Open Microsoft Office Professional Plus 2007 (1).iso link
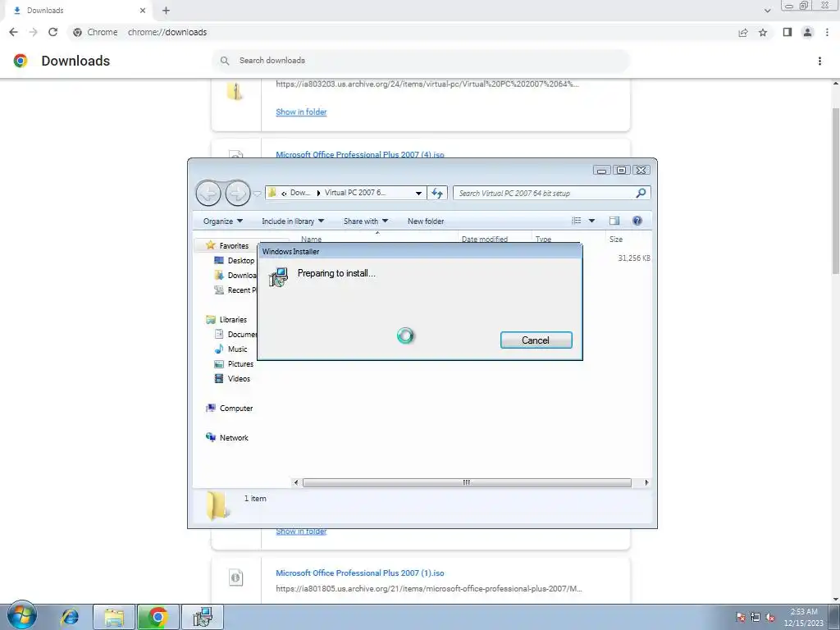This screenshot has height=630, width=840. coord(359,573)
